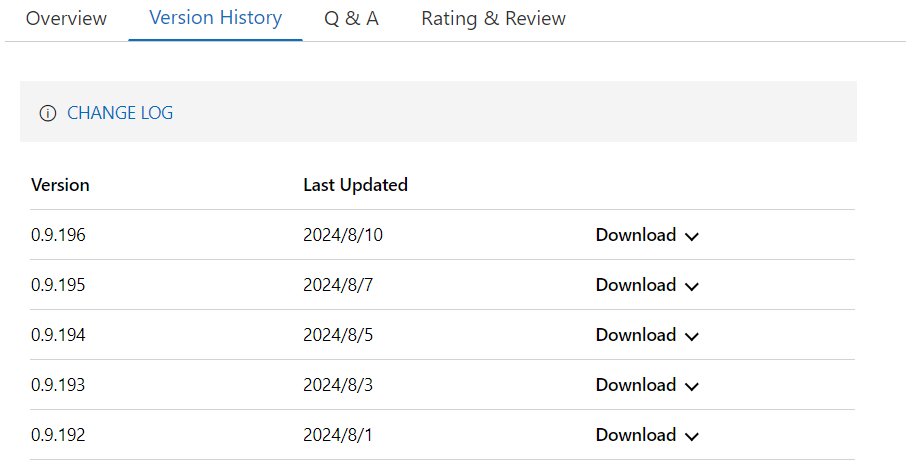This screenshot has height=473, width=906.
Task: Click the Last Updated column header
Action: pyautogui.click(x=355, y=185)
